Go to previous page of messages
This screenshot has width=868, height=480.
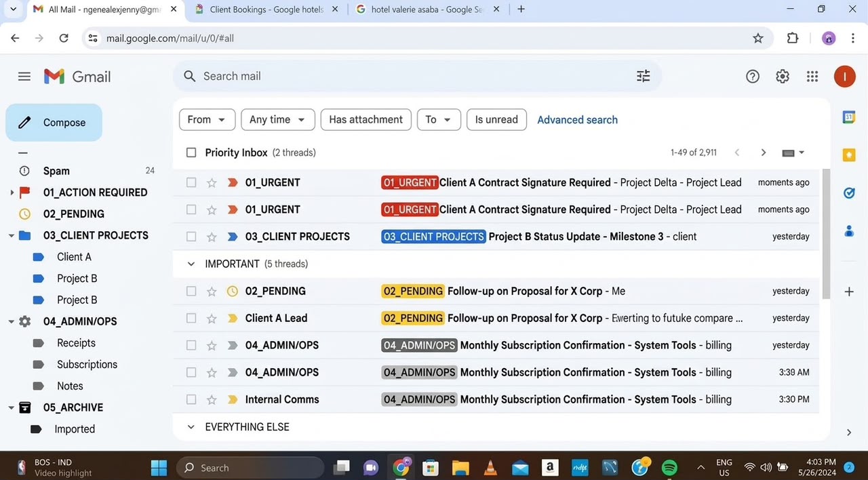[737, 153]
